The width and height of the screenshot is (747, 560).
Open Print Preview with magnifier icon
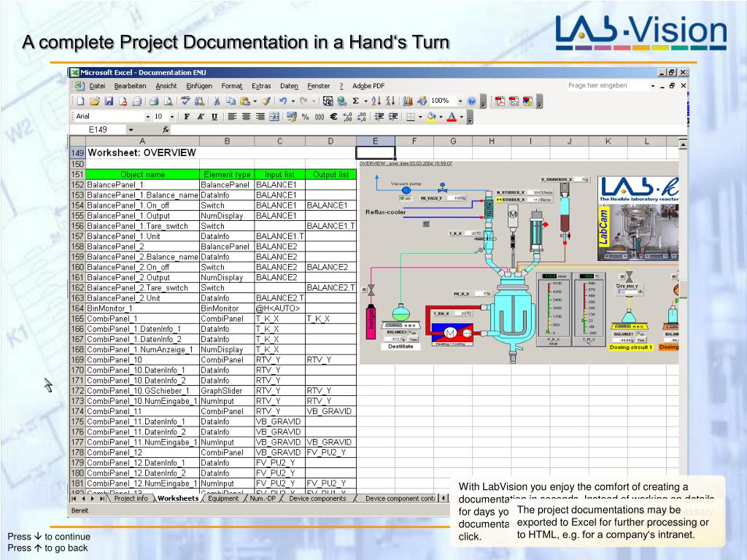[x=168, y=101]
